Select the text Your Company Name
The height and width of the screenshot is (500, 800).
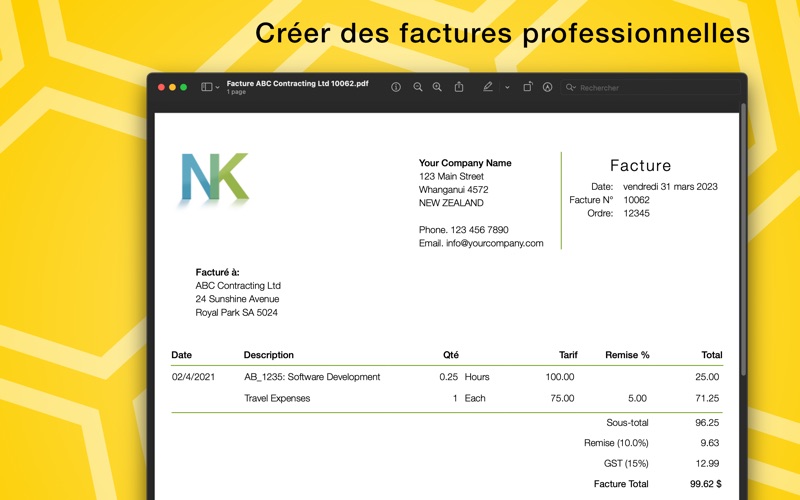click(465, 163)
